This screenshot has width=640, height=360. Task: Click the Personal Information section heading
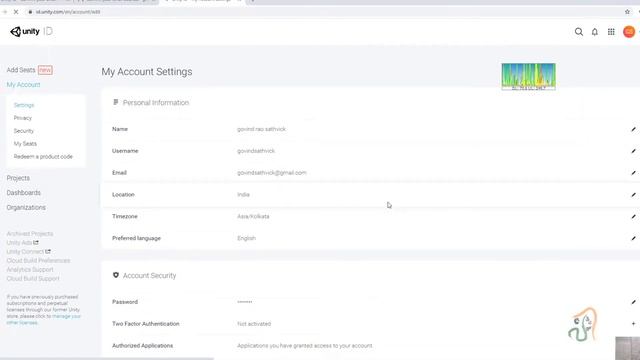[156, 102]
